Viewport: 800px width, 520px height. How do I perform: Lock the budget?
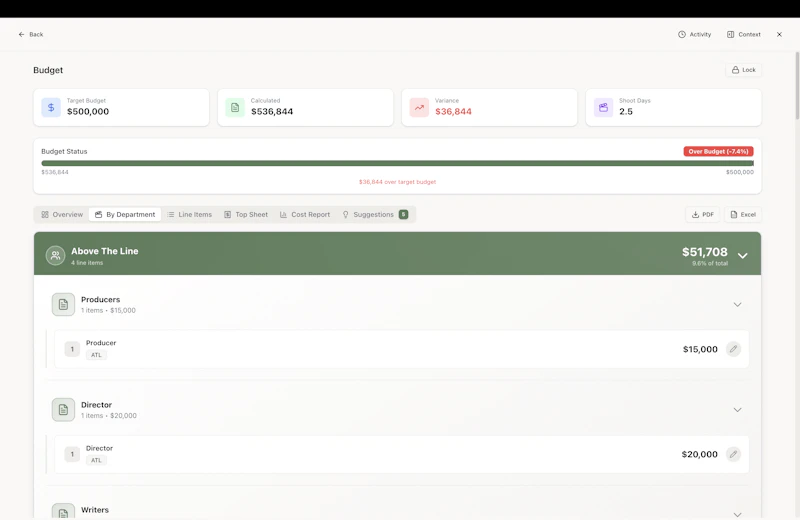[x=743, y=70]
